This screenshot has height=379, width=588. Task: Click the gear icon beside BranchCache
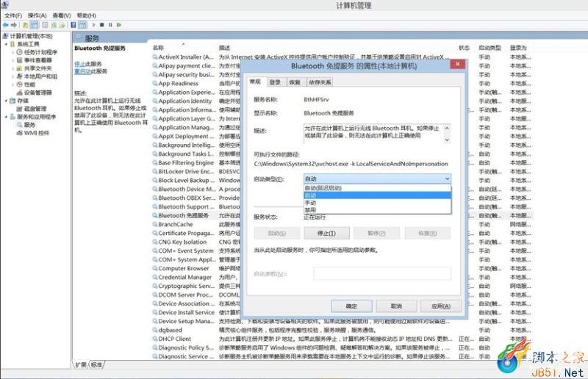click(x=155, y=224)
